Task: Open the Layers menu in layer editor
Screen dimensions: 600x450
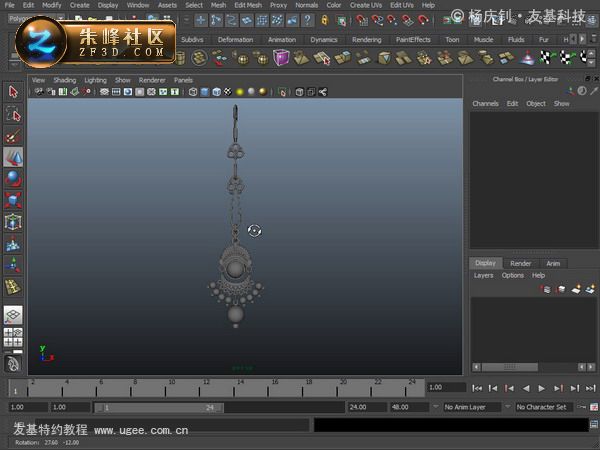Action: [x=483, y=276]
